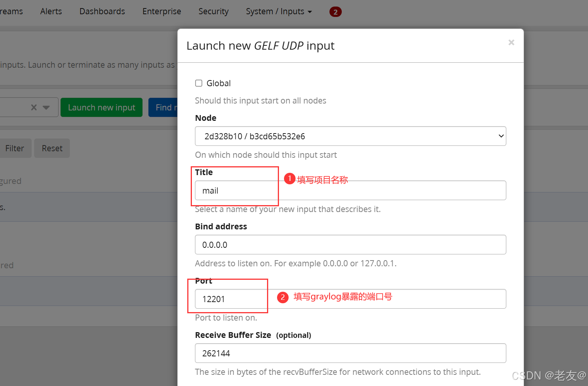Image resolution: width=588 pixels, height=386 pixels.
Task: Open the Security menu item
Action: click(213, 12)
